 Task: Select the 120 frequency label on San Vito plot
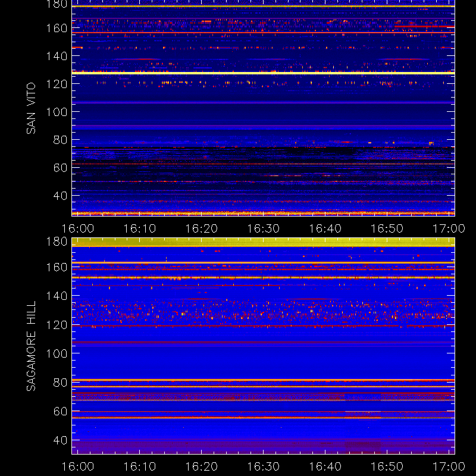[57, 84]
